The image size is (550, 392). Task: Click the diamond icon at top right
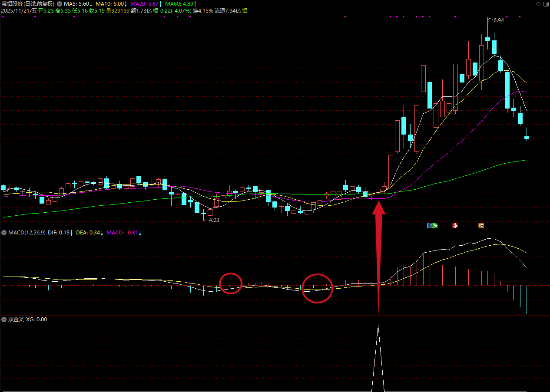coord(538,4)
